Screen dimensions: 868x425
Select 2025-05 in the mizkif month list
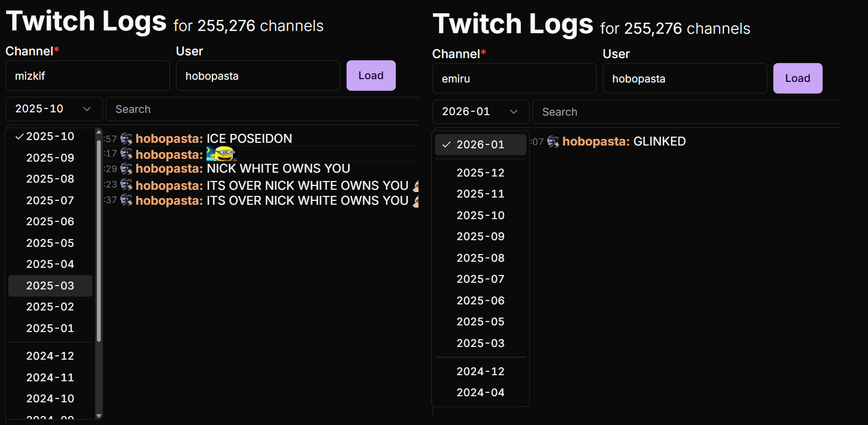[50, 243]
